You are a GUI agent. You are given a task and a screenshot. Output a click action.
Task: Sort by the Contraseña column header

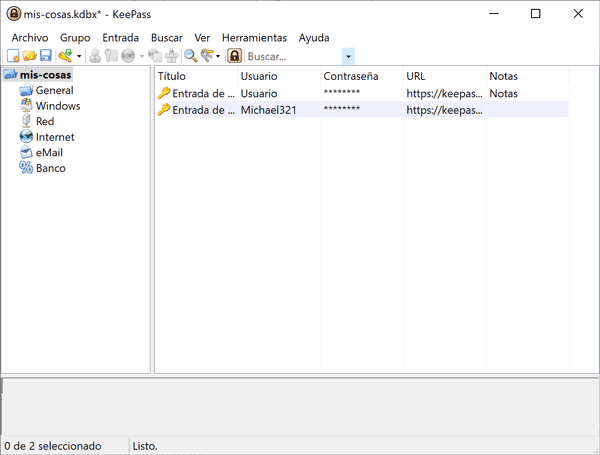pos(362,76)
